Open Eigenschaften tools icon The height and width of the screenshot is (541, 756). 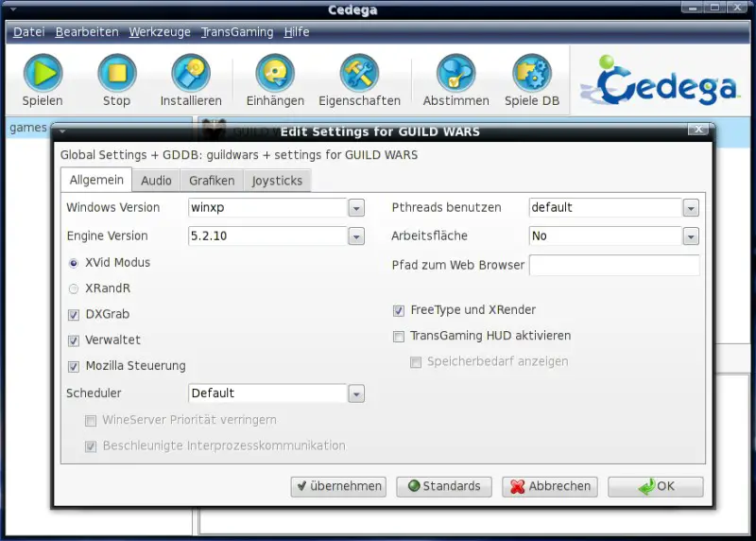pyautogui.click(x=359, y=74)
